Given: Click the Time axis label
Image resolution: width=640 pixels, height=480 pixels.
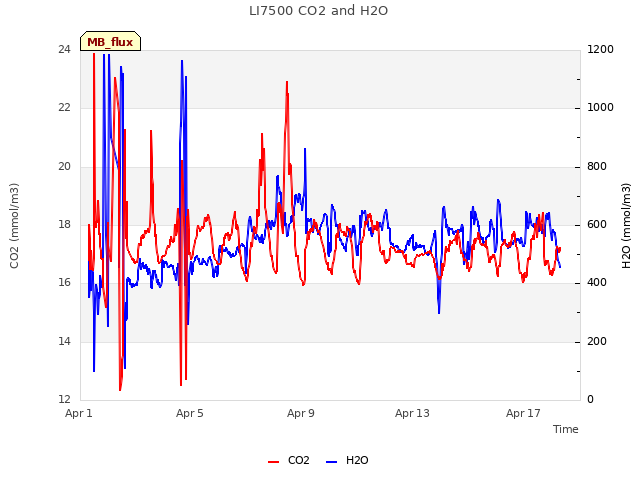Looking at the screenshot, I should pyautogui.click(x=566, y=429).
